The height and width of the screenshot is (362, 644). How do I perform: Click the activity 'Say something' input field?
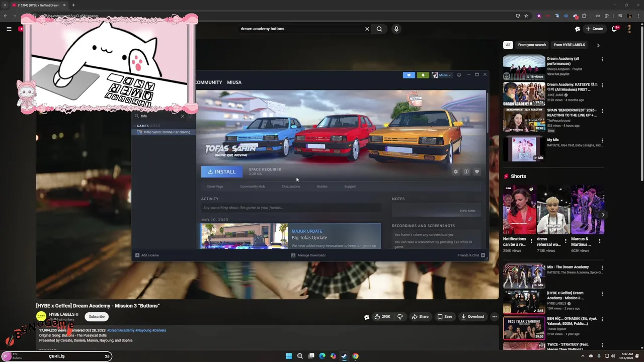[x=291, y=208]
